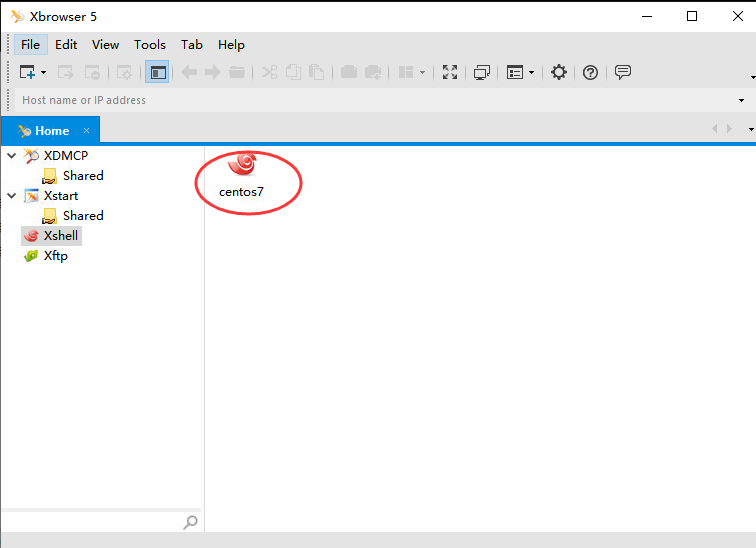This screenshot has height=548, width=756.
Task: Click the search magnifier icon
Action: point(190,522)
